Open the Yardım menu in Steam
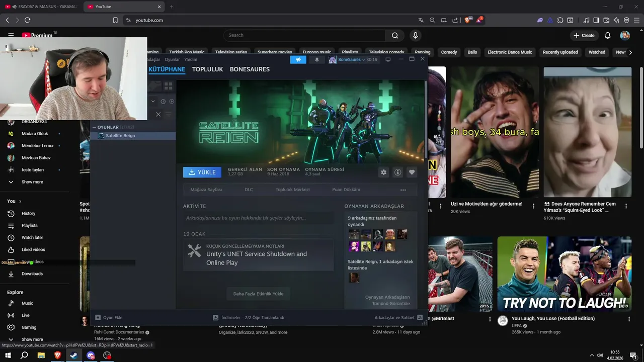This screenshot has height=362, width=644. tap(191, 59)
